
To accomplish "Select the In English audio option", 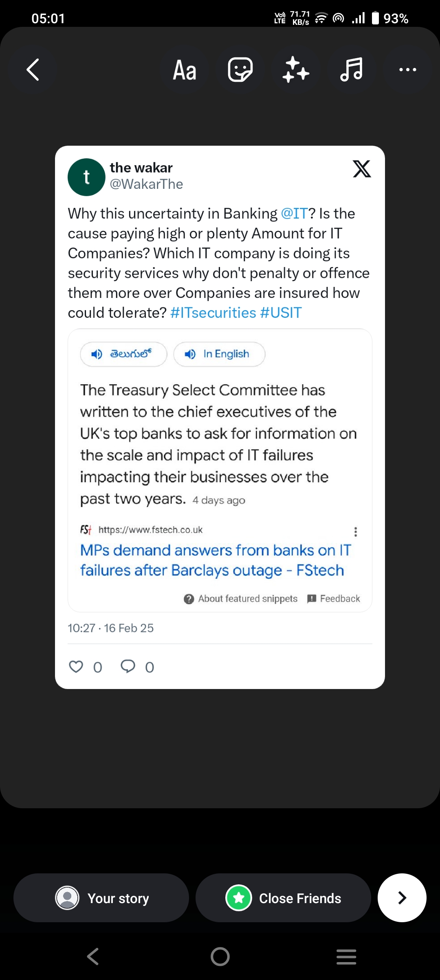I will click(x=219, y=354).
